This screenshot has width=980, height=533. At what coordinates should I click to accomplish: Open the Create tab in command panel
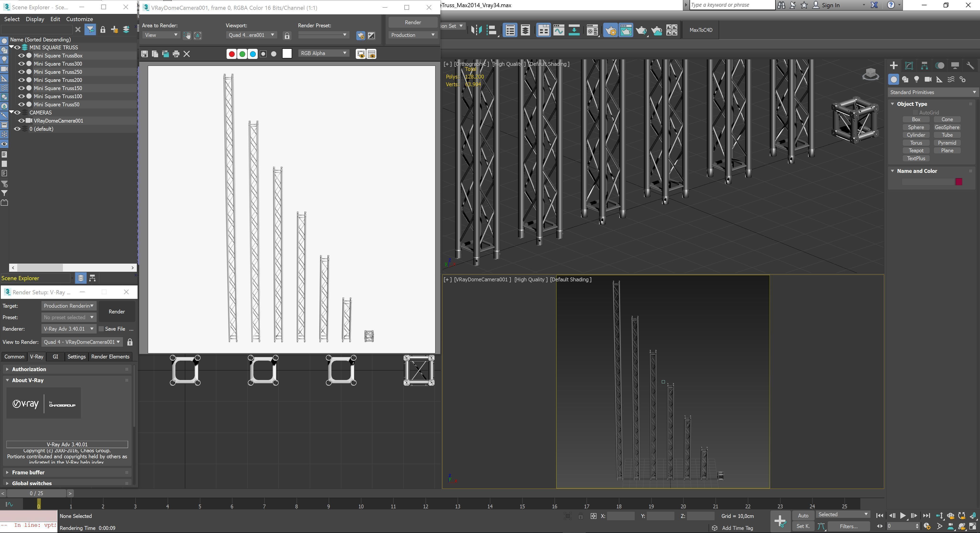coord(894,65)
